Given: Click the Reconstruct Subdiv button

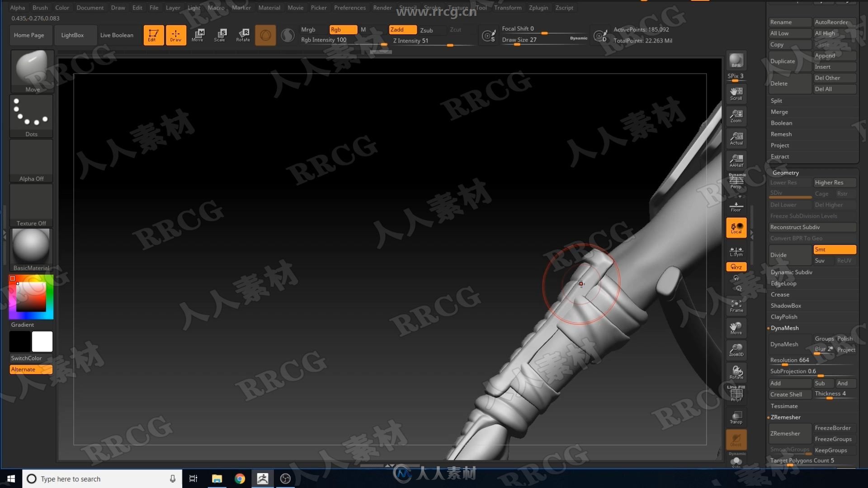Looking at the screenshot, I should click(811, 226).
